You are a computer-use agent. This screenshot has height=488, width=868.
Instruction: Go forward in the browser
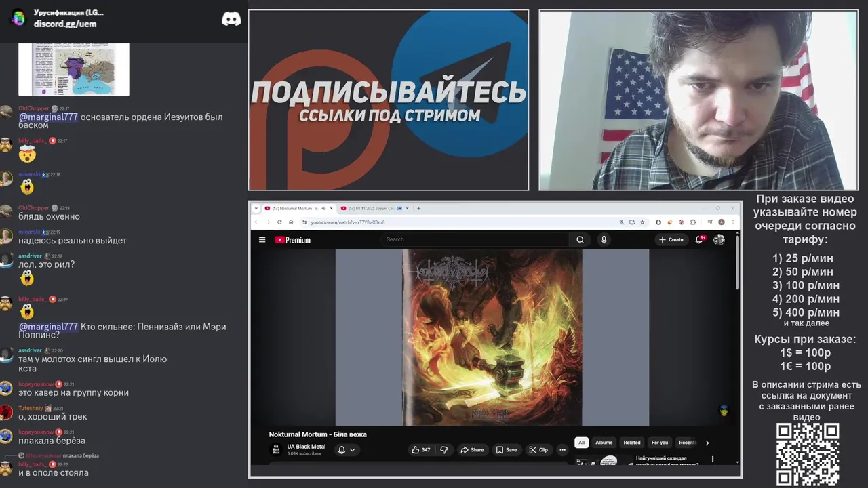pos(268,222)
